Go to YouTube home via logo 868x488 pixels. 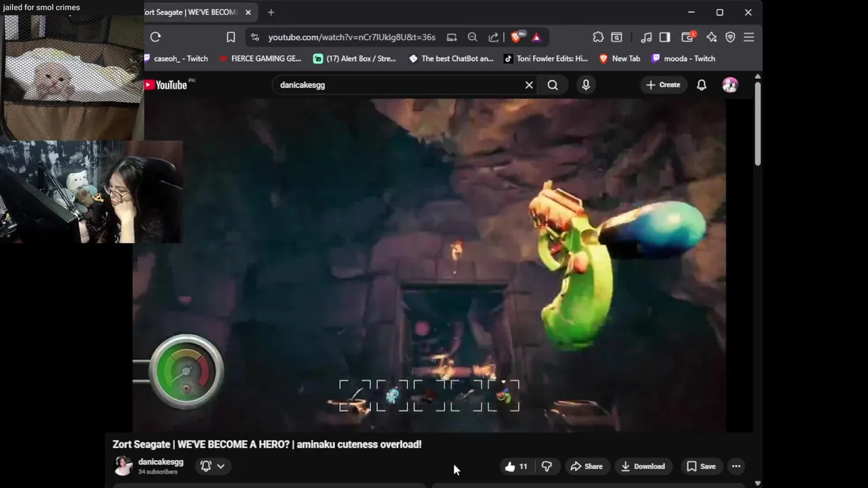point(165,85)
